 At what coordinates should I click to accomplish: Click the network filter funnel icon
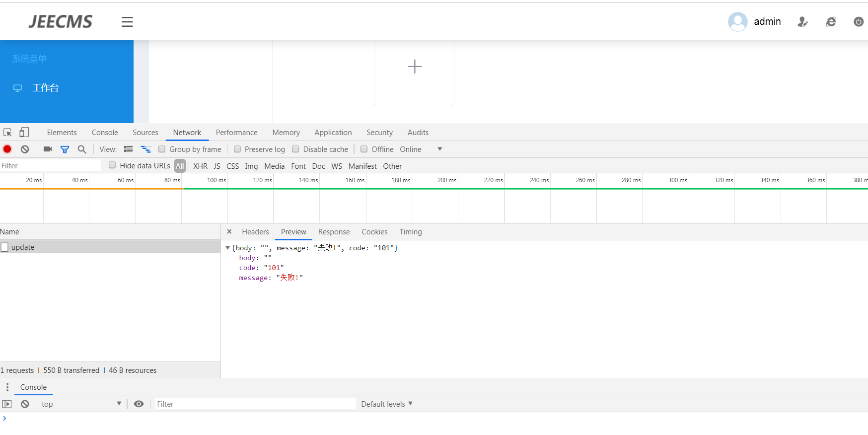pyautogui.click(x=65, y=149)
